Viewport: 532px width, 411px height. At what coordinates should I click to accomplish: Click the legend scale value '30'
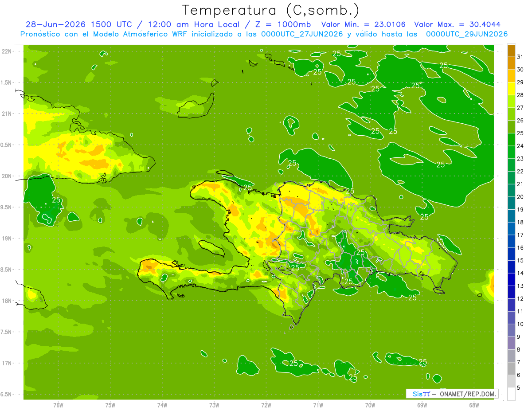520,70
